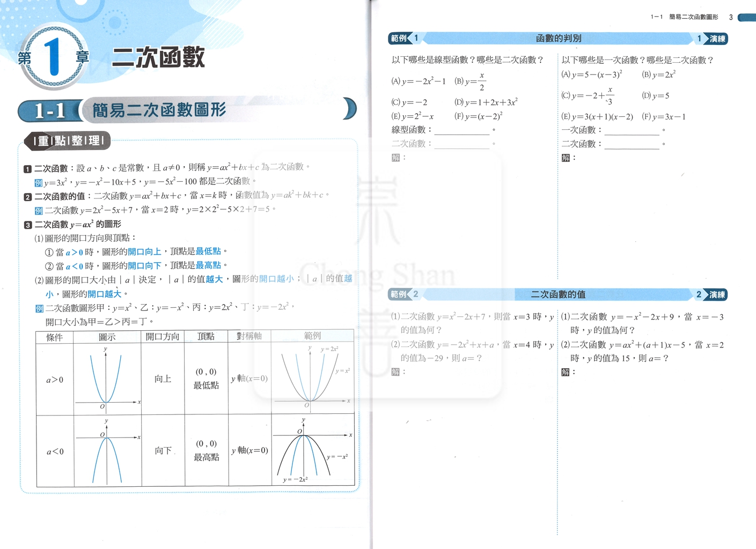Click the 1 演練 label on 函數的判別 banner
This screenshot has width=756, height=549.
711,39
